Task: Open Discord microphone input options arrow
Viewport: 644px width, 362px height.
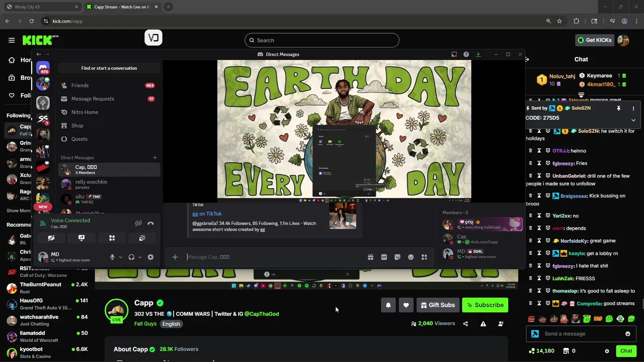Action: 120,257
